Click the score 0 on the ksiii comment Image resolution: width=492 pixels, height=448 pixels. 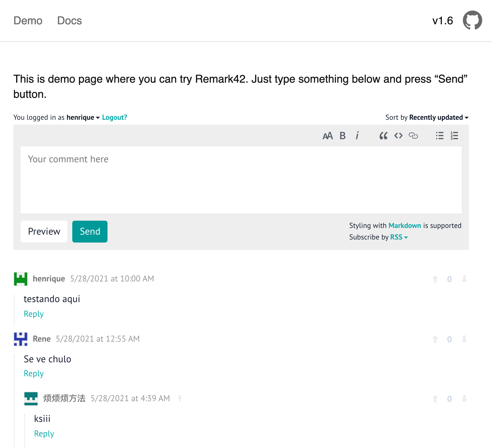449,399
